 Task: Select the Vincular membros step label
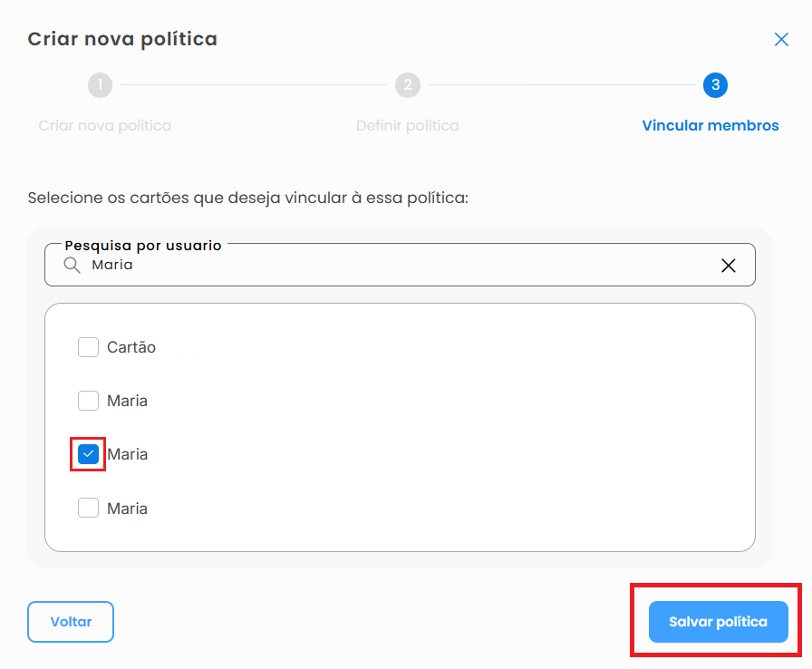point(710,125)
